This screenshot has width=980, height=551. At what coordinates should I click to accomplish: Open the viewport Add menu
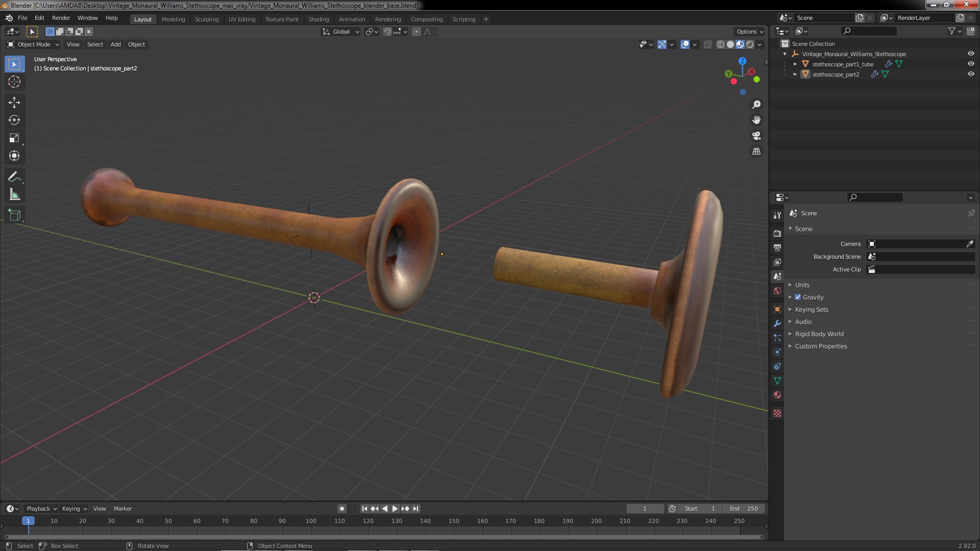(x=116, y=44)
